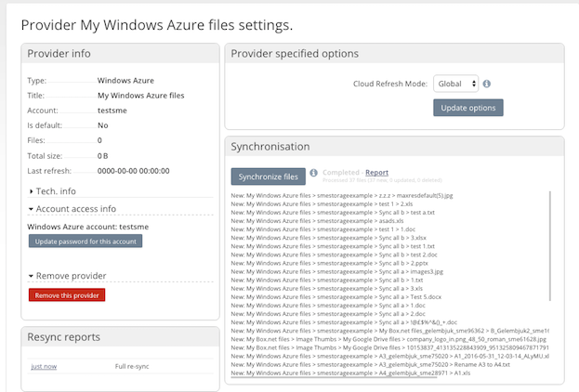Click Update password for this account
The image size is (579, 392).
(x=86, y=242)
